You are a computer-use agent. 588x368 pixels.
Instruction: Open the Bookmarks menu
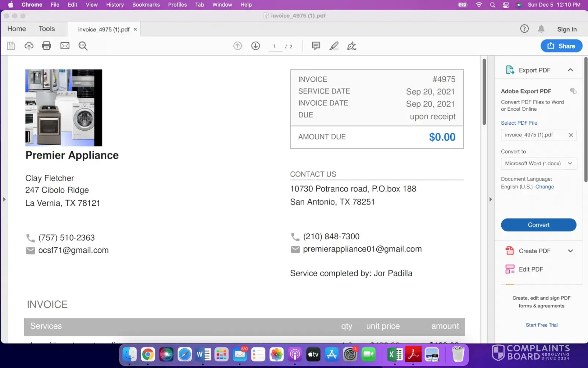tap(146, 5)
